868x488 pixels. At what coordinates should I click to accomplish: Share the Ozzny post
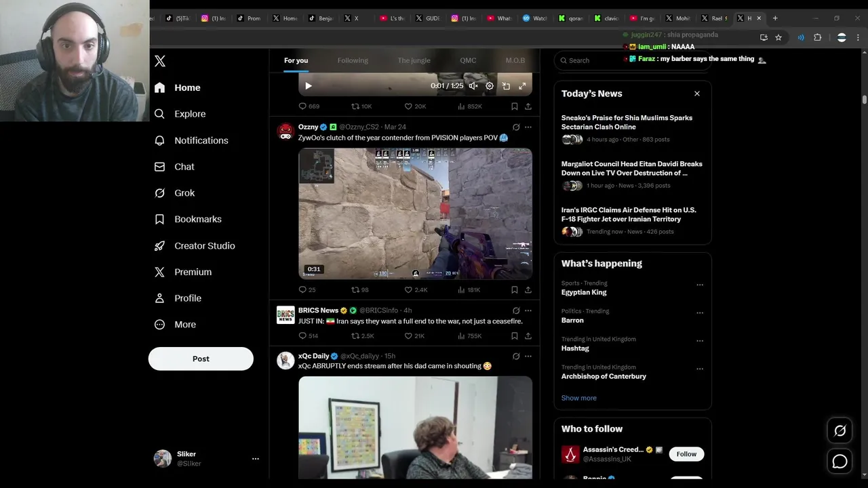528,290
